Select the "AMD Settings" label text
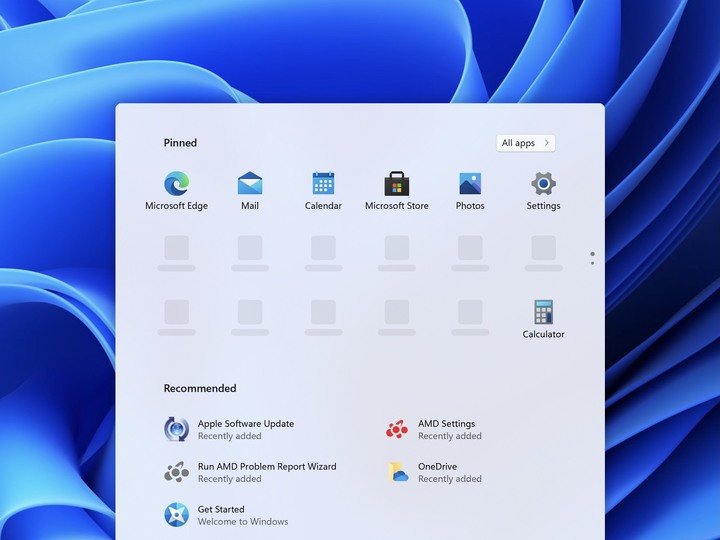The width and height of the screenshot is (720, 540). coord(446,423)
